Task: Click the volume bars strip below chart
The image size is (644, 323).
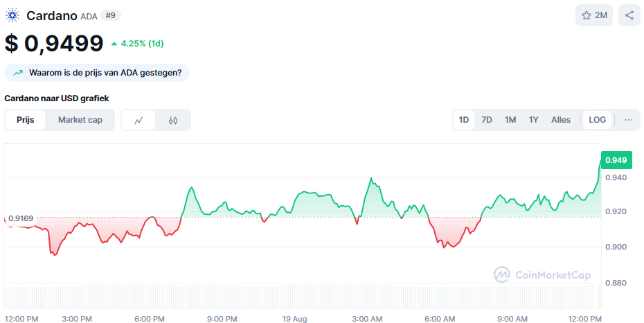Action: click(x=303, y=296)
